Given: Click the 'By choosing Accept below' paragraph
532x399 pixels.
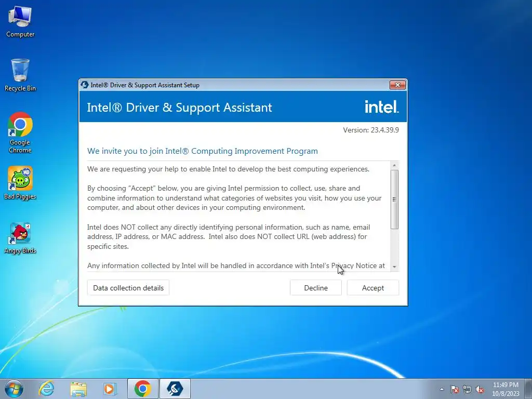Looking at the screenshot, I should coord(234,198).
